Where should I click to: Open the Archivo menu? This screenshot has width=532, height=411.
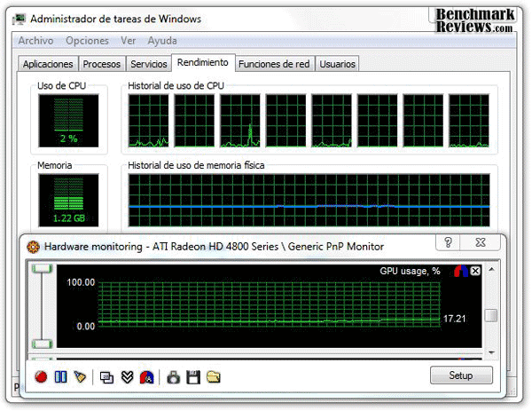point(35,41)
